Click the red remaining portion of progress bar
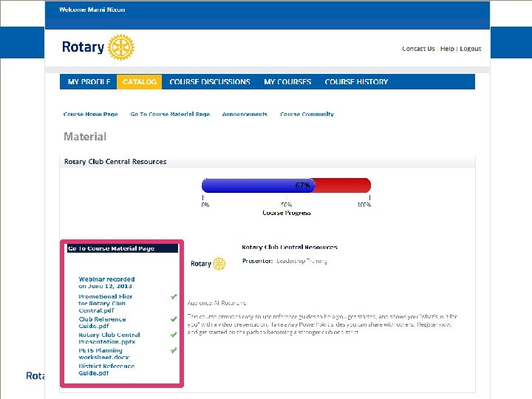 (x=343, y=185)
